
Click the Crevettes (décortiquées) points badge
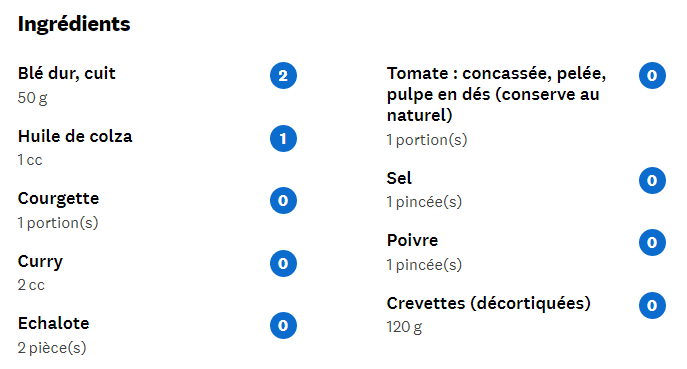point(652,305)
